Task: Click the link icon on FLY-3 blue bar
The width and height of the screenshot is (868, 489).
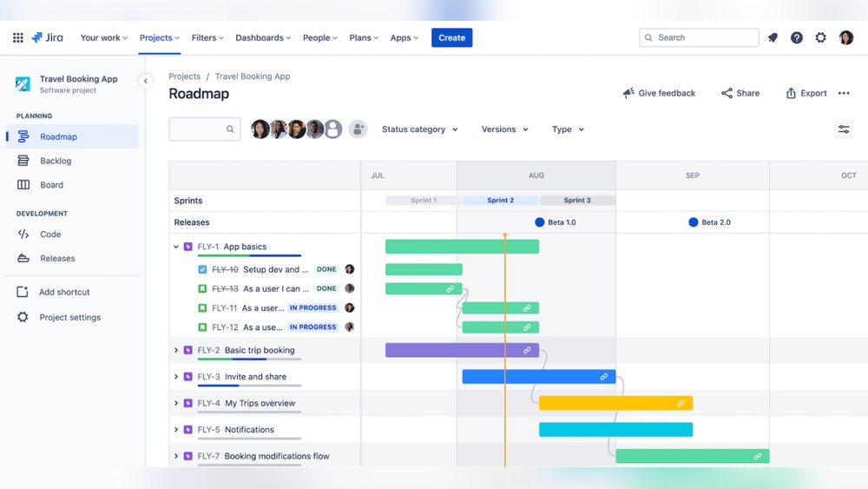Action: tap(604, 377)
